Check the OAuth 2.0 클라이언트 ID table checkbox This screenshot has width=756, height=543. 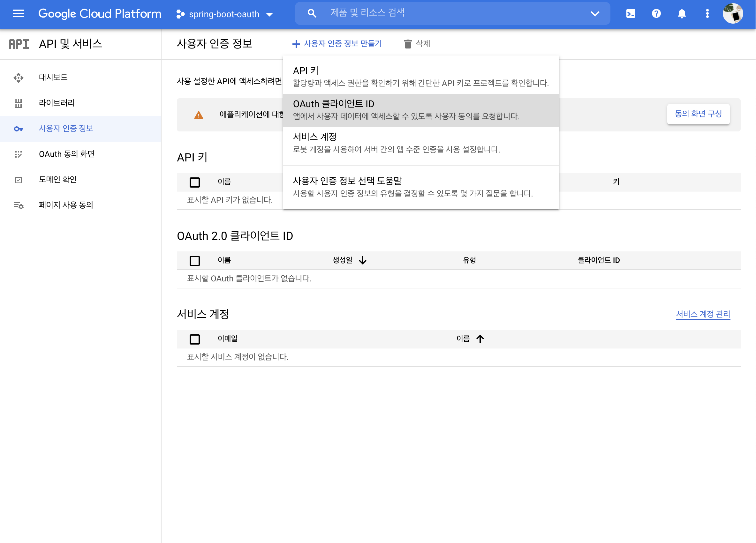click(x=195, y=261)
